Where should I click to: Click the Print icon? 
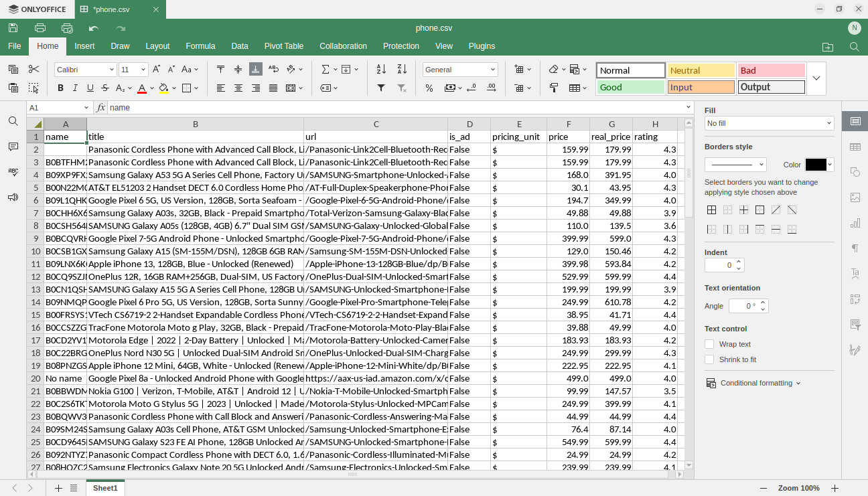pyautogui.click(x=40, y=28)
